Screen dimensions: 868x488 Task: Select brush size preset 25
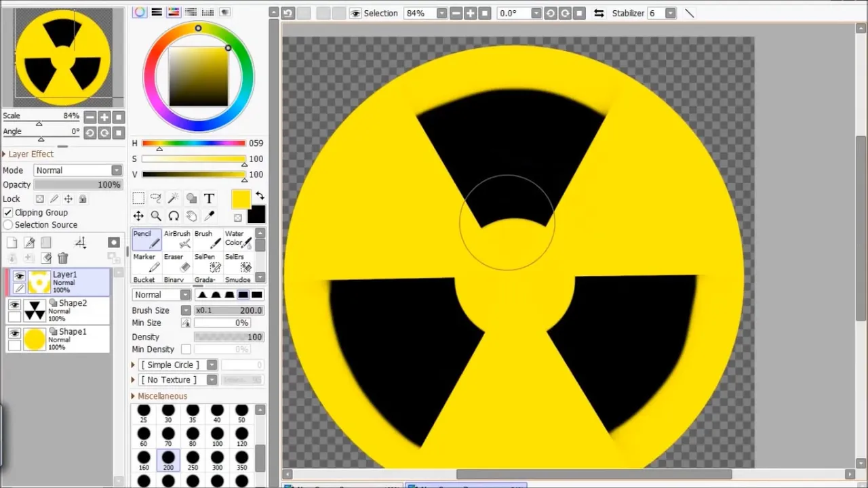click(x=144, y=414)
